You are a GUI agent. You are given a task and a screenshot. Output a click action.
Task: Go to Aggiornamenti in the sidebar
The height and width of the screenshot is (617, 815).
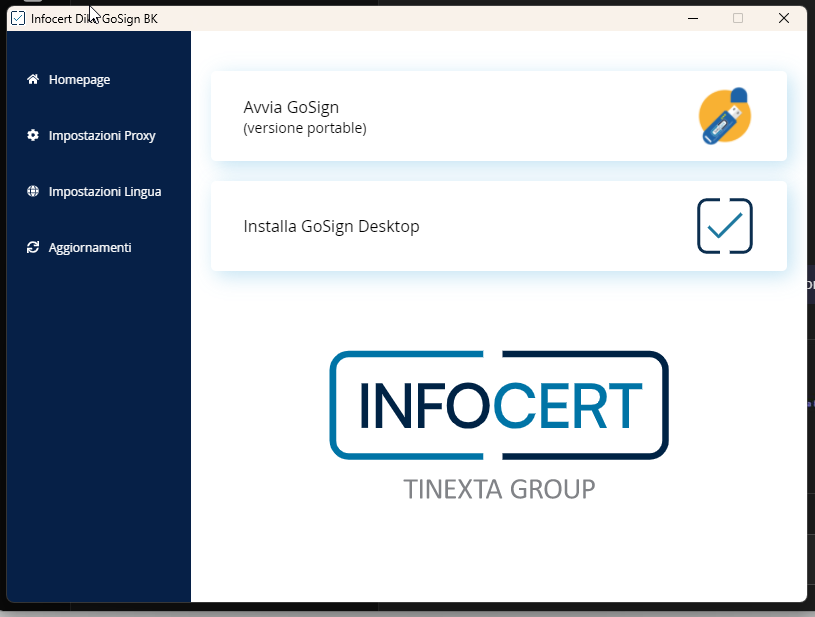(89, 247)
